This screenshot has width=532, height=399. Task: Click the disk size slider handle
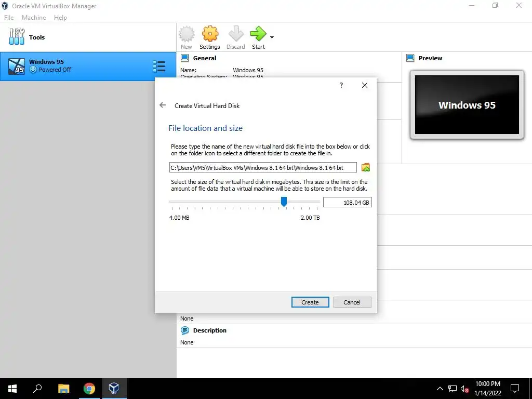tap(284, 202)
